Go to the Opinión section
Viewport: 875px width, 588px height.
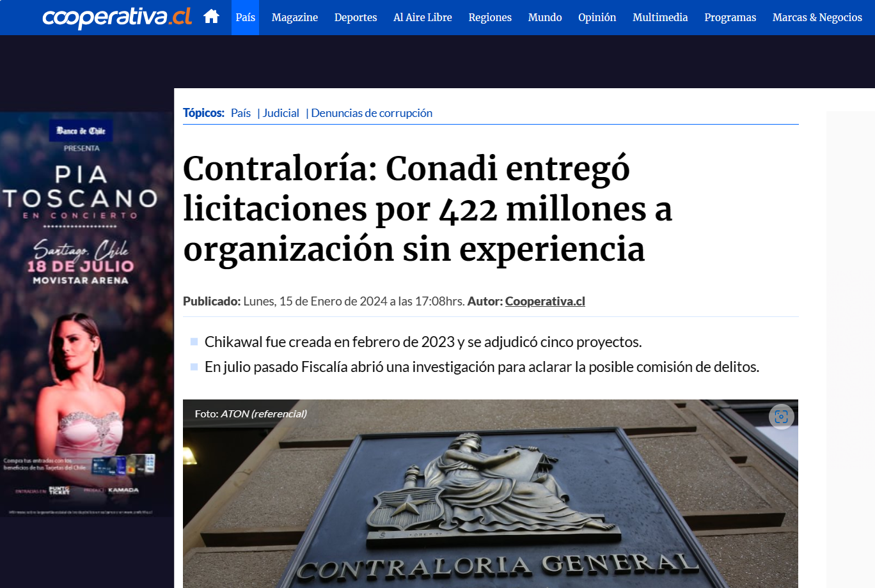(x=597, y=17)
